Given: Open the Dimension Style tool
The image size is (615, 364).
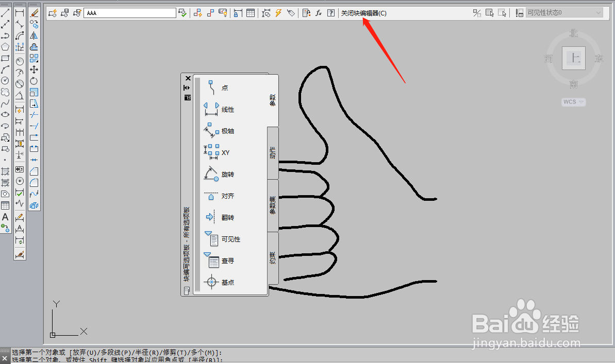Looking at the screenshot, I should click(x=20, y=255).
